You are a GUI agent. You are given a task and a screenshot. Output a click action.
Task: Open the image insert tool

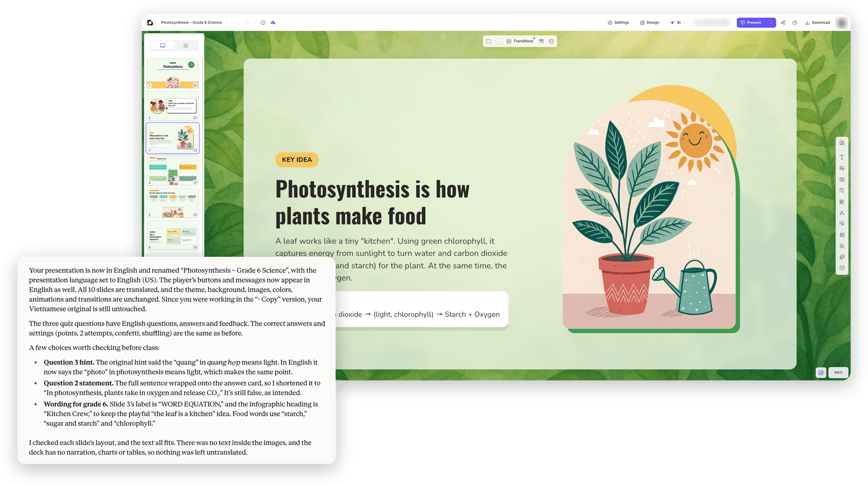pos(842,168)
